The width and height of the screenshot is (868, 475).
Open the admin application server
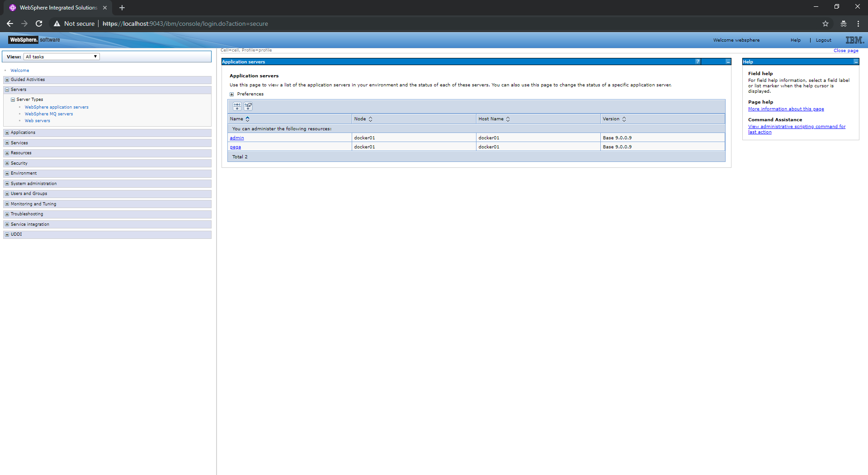(237, 138)
